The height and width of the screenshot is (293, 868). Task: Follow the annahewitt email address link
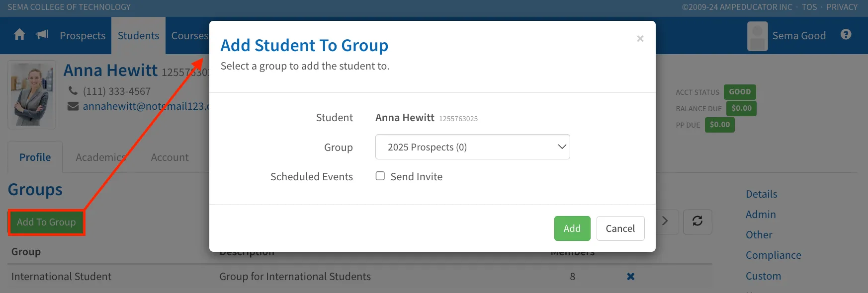click(x=146, y=106)
